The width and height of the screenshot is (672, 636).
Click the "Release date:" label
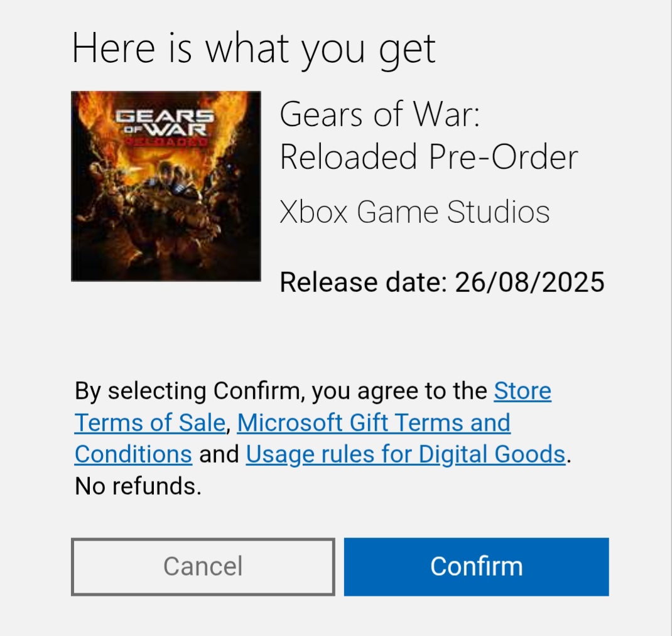point(363,283)
